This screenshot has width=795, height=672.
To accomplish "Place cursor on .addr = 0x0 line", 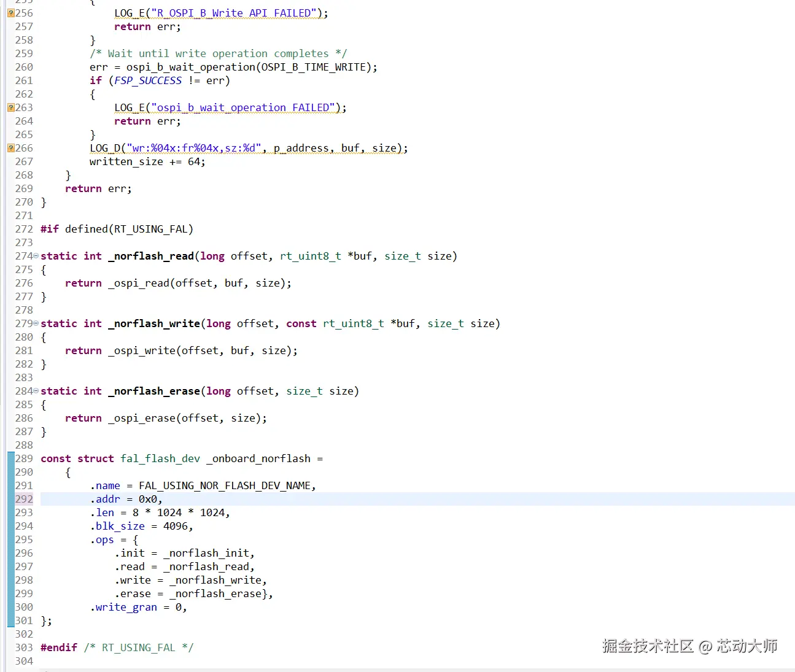I will tap(417, 499).
